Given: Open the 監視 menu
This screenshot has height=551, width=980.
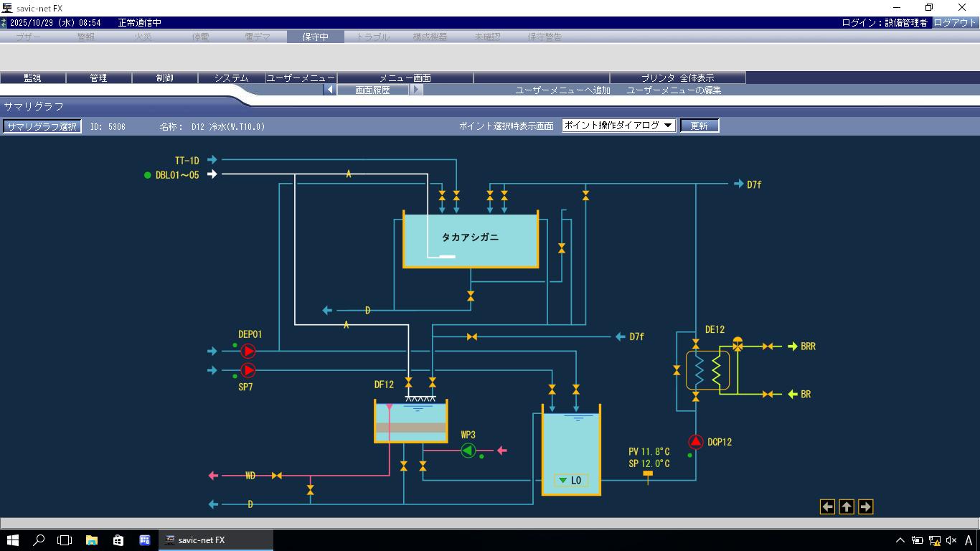Looking at the screenshot, I should tap(32, 77).
